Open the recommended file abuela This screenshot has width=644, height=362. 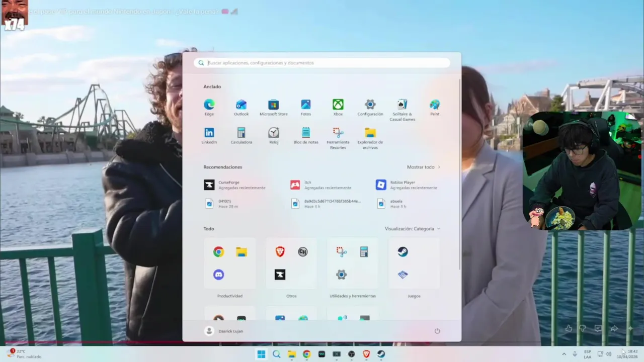click(x=391, y=204)
